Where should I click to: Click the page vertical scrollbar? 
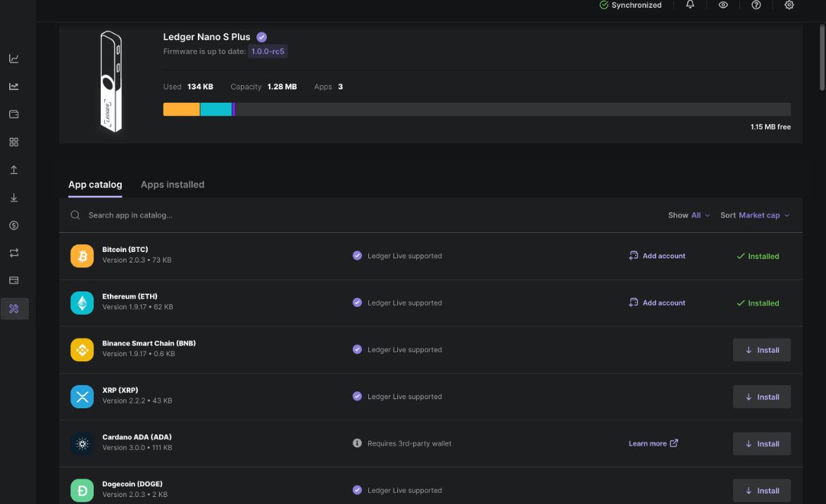[822, 57]
